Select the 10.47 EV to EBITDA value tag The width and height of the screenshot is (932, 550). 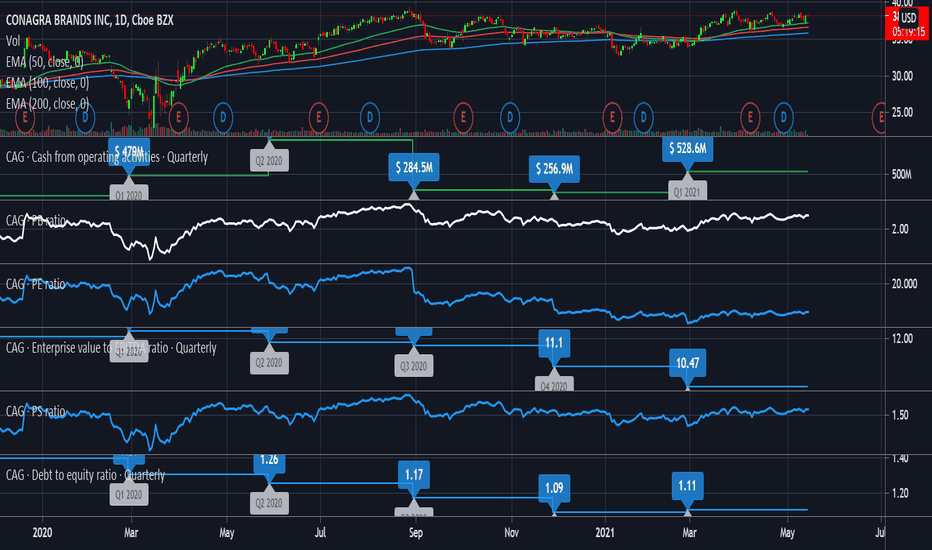tap(688, 363)
